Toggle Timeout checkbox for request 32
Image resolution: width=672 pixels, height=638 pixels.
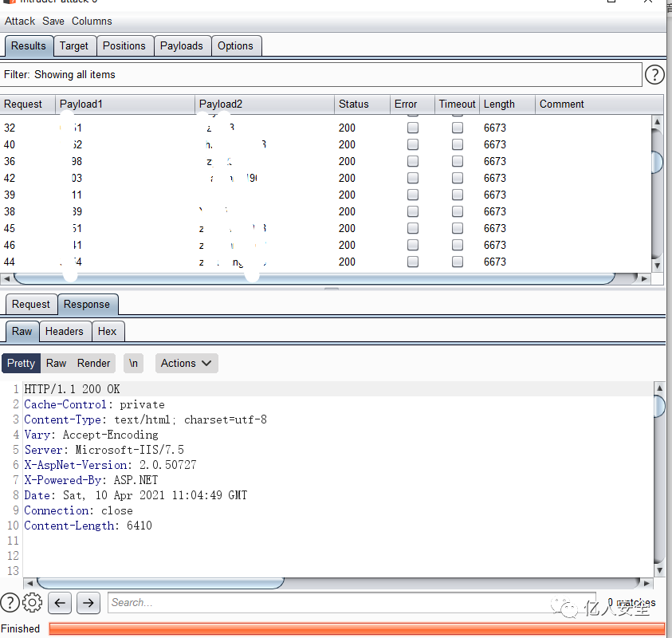click(x=458, y=128)
